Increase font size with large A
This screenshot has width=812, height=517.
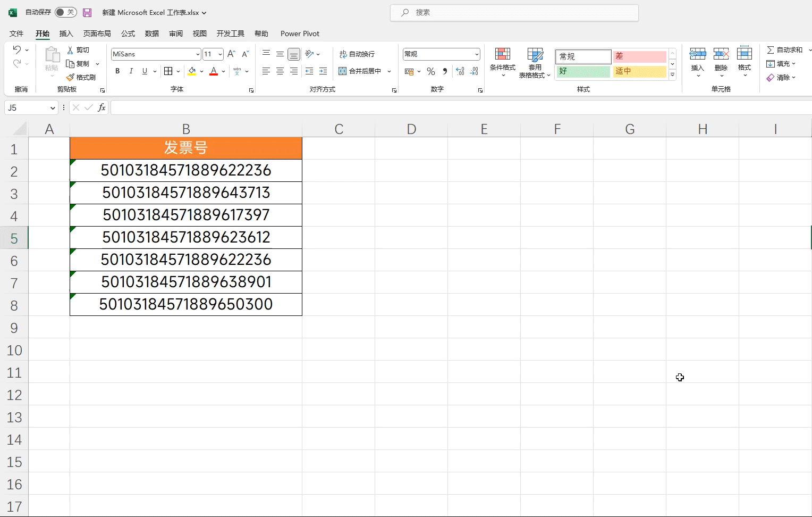point(231,54)
